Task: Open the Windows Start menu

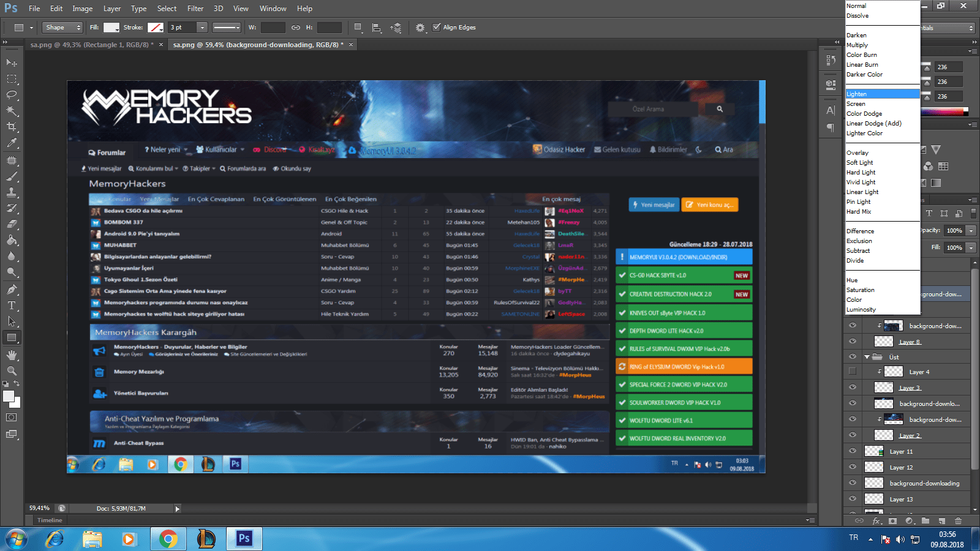Action: point(17,539)
